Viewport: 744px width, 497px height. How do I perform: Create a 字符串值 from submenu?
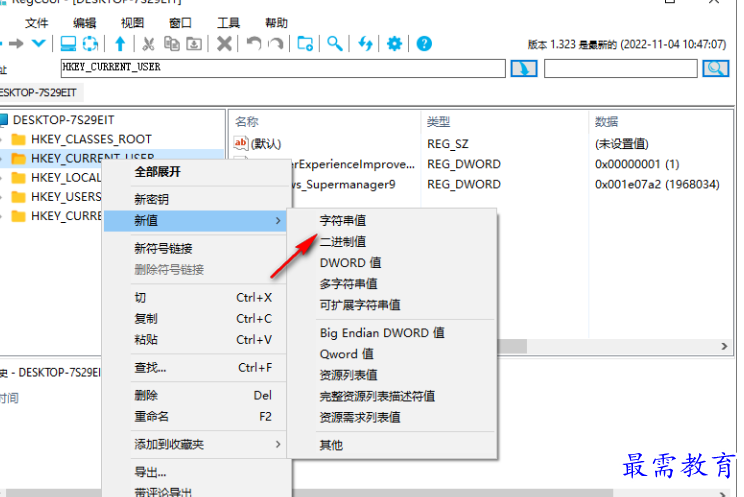pos(343,221)
